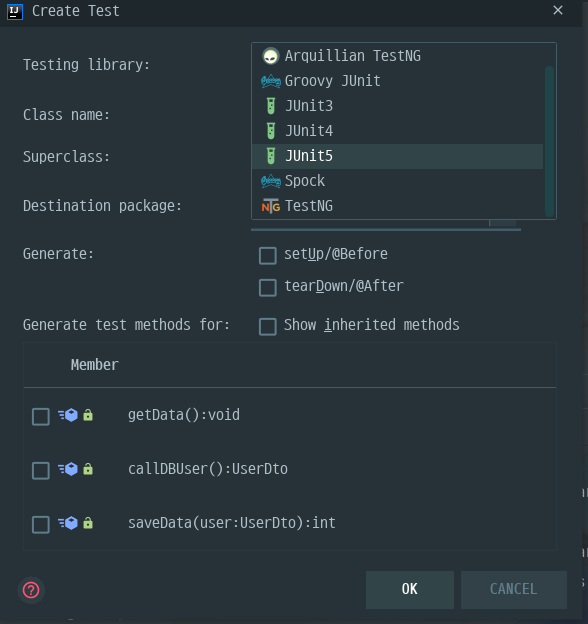Click the IntelliJ logo in title bar
This screenshot has height=624, width=588.
click(x=15, y=11)
